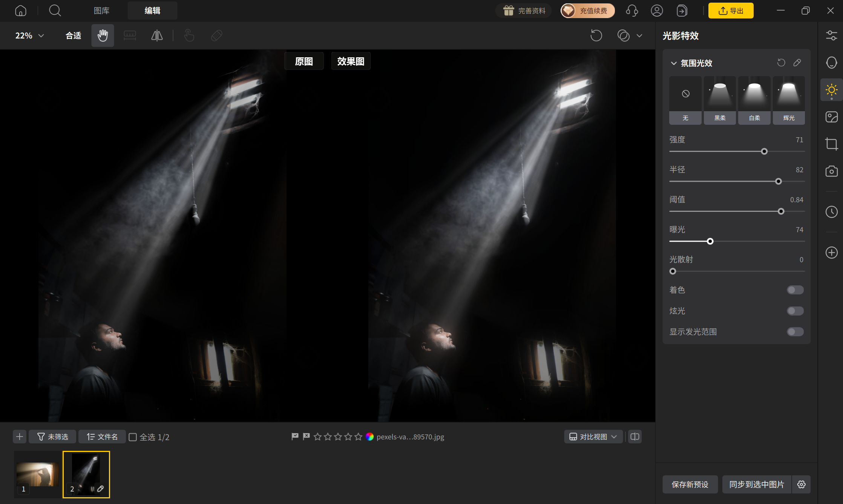This screenshot has height=504, width=843.
Task: Click the reset rotate arrow in toolbar
Action: [x=596, y=35]
